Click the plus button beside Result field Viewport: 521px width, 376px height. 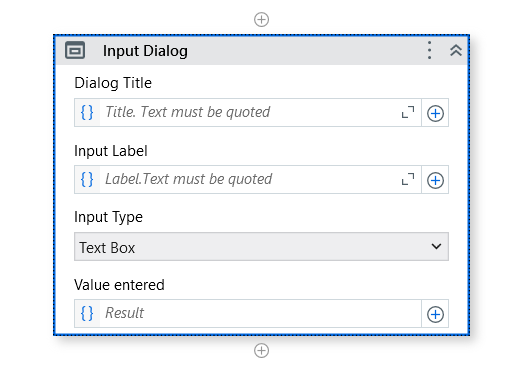[x=435, y=314]
